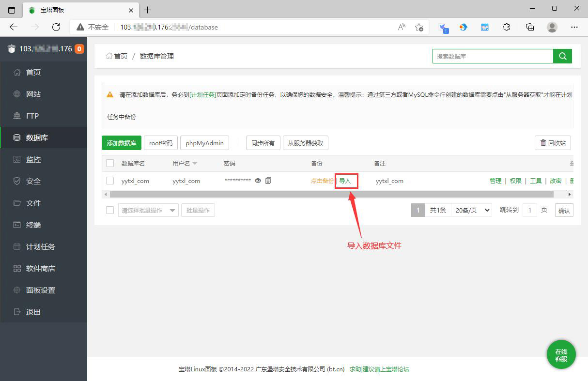Click the page 1 pagination button
The height and width of the screenshot is (381, 588).
tap(418, 210)
